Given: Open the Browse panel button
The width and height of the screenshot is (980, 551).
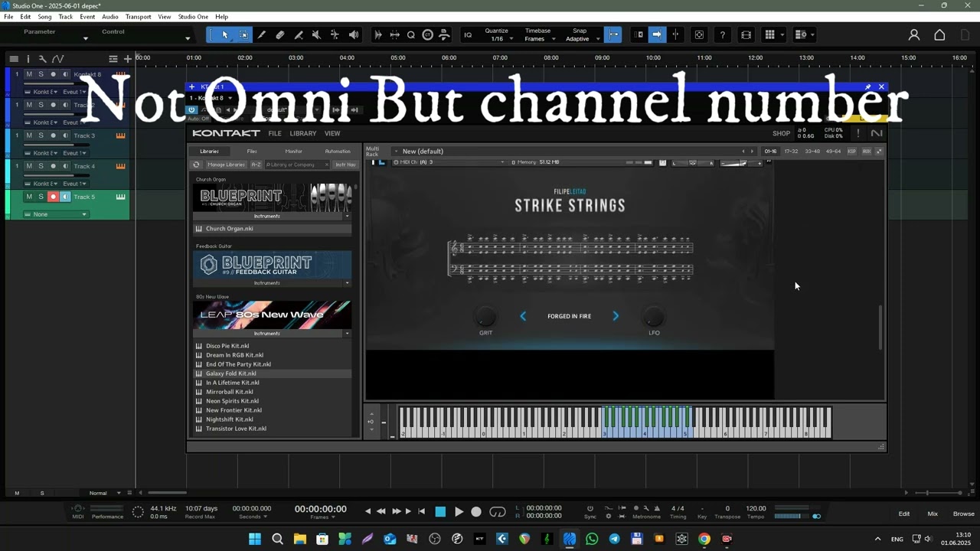Looking at the screenshot, I should (x=963, y=514).
